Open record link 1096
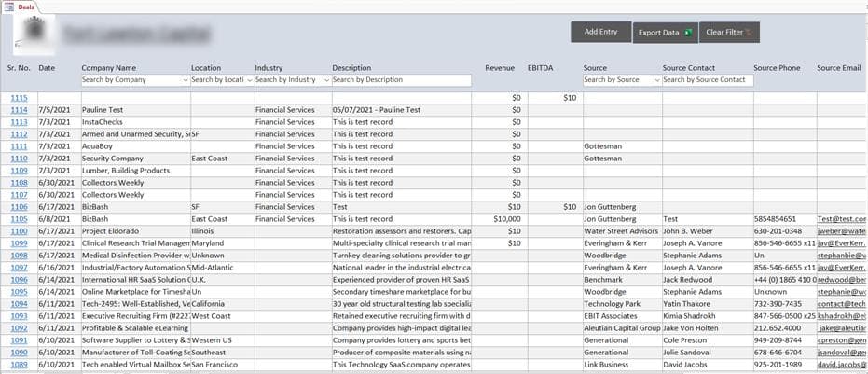The image size is (868, 374). tap(19, 280)
